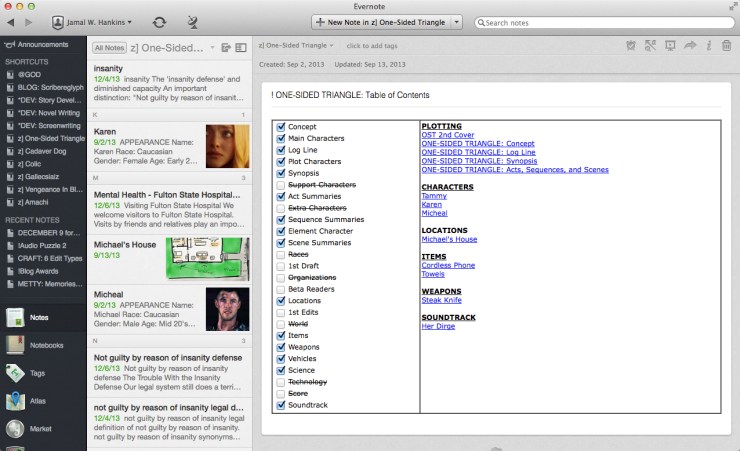Select the @GOD shortcut
The width and height of the screenshot is (740, 451).
[x=31, y=74]
